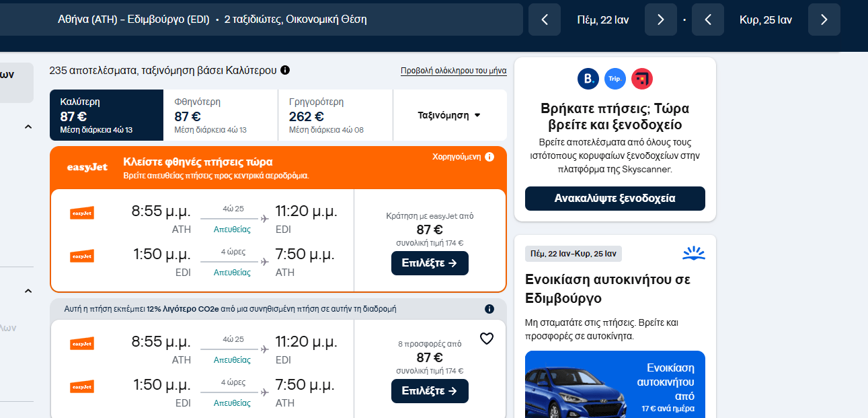Open the Προβολή ολόκληρου του μήνα link

[453, 71]
